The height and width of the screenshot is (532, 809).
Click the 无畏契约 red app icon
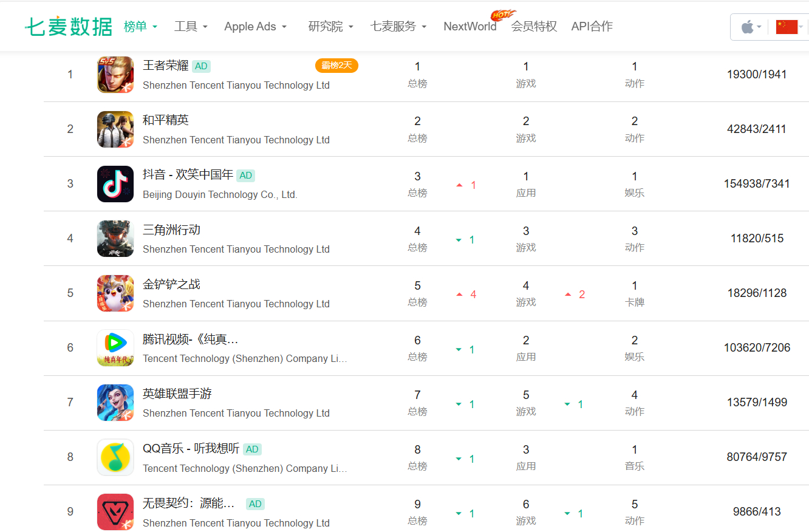[115, 512]
